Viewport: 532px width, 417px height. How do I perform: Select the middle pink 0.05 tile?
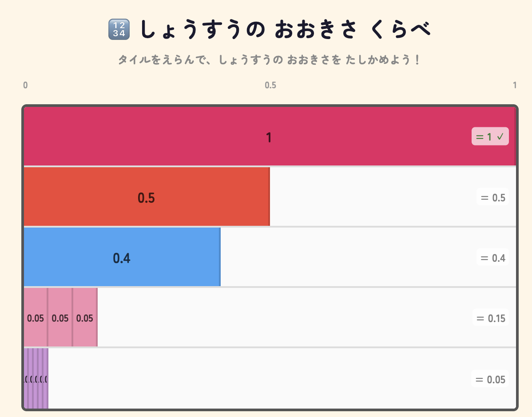coord(60,318)
